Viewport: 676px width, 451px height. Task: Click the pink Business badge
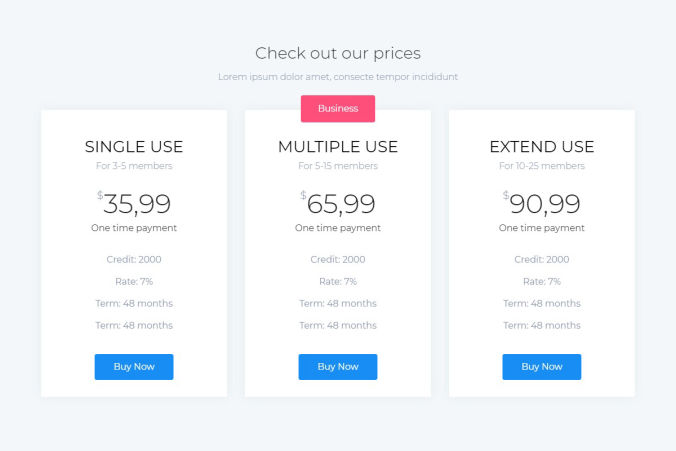338,108
